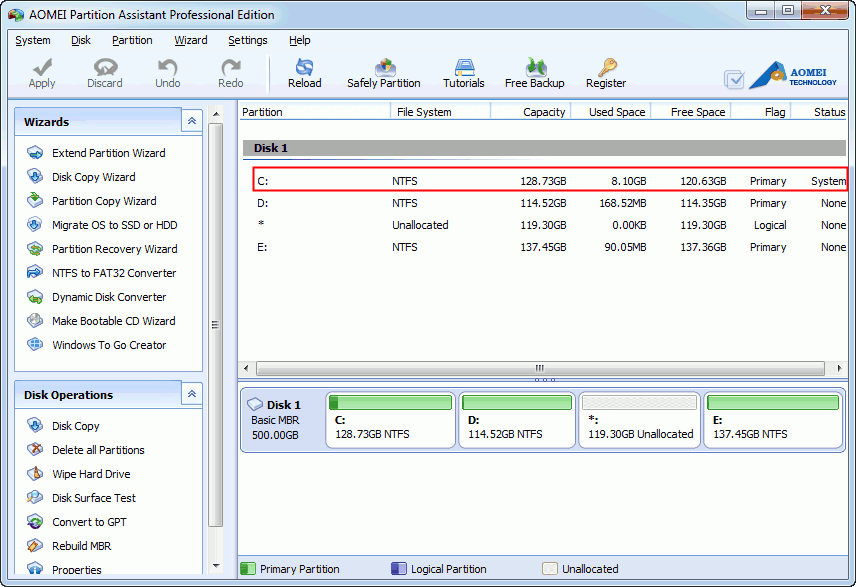Open the Settings menu
856x587 pixels.
pos(247,40)
